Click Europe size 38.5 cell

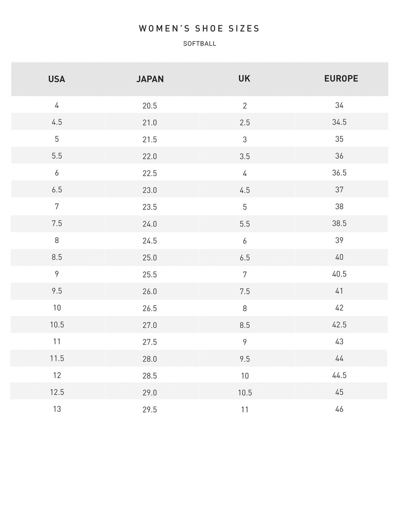coord(339,223)
